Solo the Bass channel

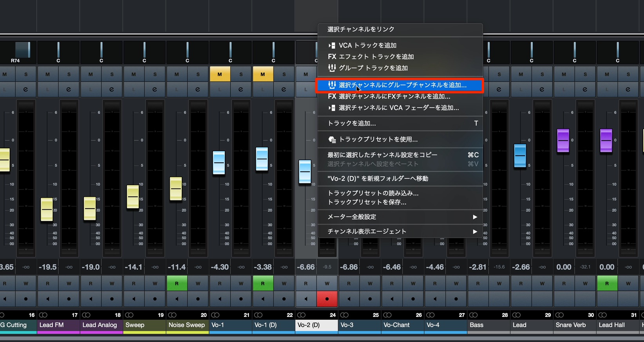[x=499, y=74]
